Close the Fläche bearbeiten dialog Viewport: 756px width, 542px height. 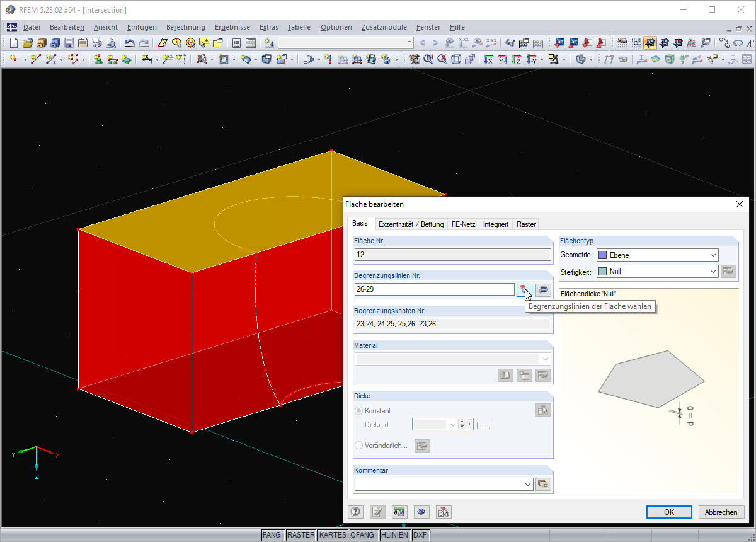coord(740,204)
